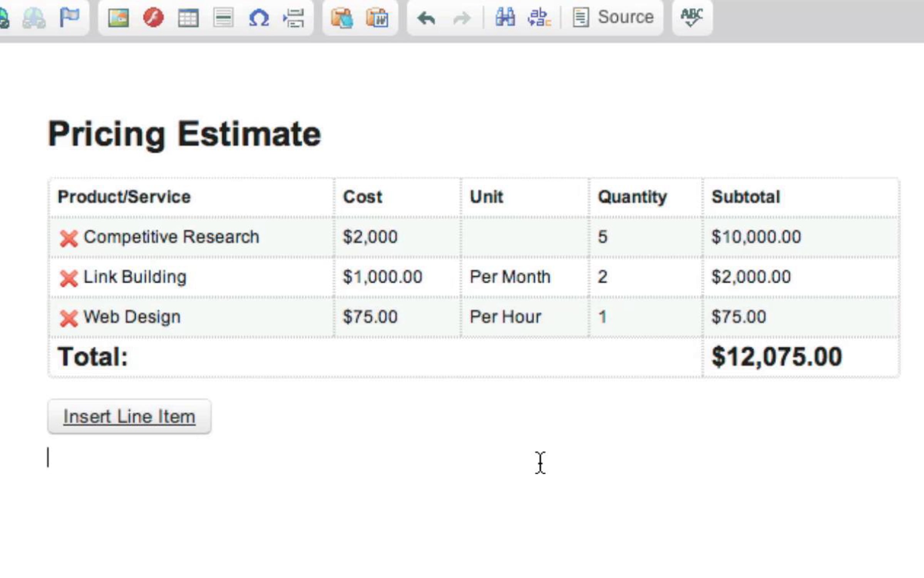924x578 pixels.
Task: Click the Find binoculars icon
Action: pyautogui.click(x=505, y=17)
